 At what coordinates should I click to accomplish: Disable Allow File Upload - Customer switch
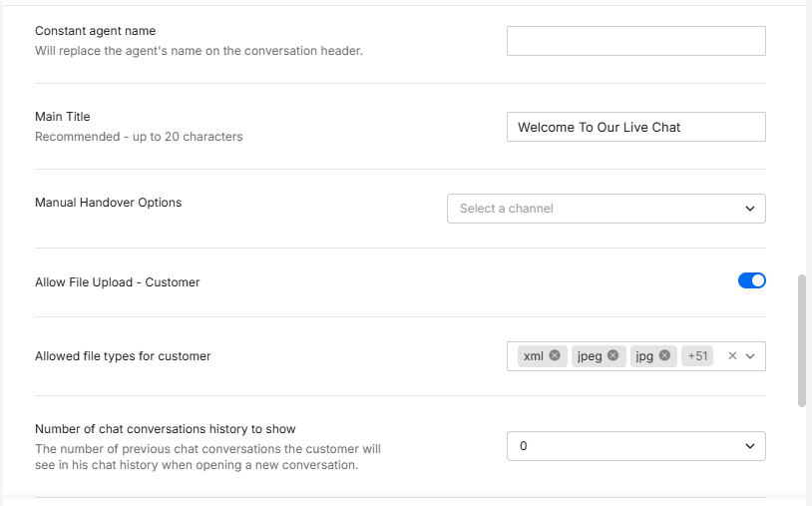(x=752, y=280)
